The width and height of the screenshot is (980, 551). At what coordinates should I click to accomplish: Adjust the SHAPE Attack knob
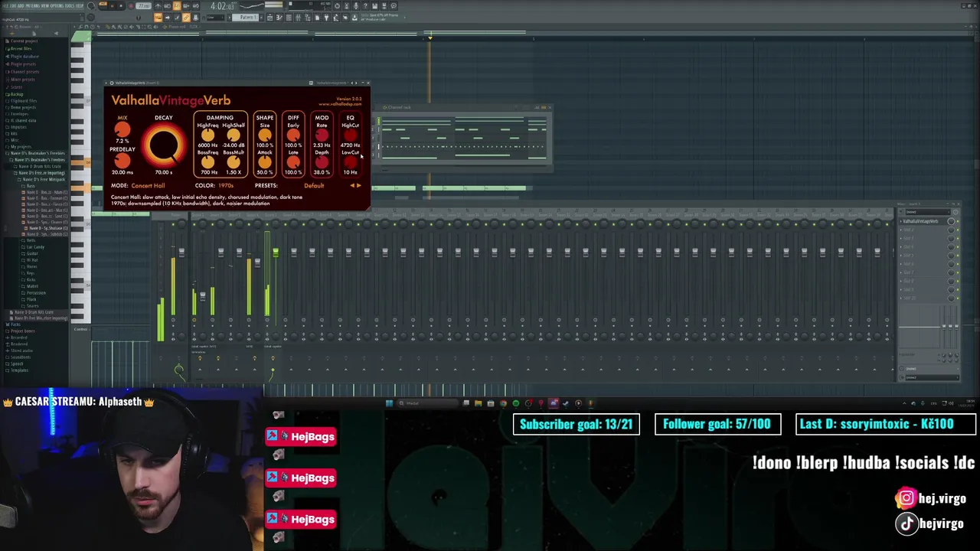265,162
